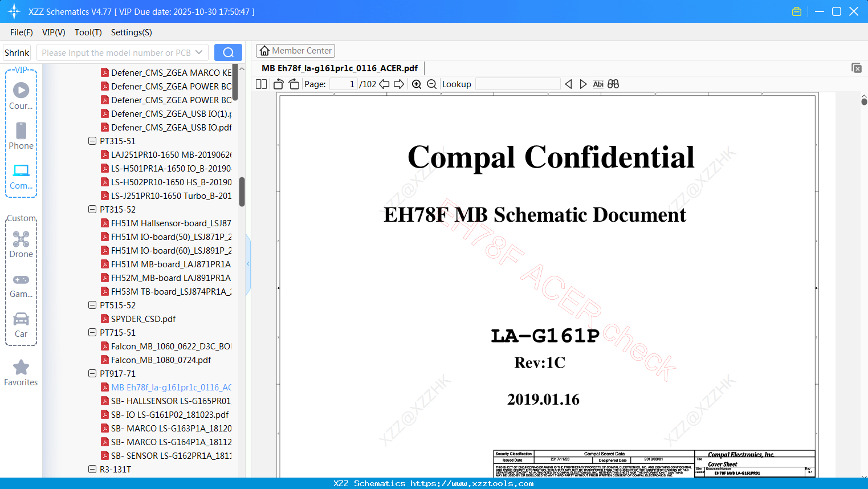Go to next page arrow

tap(399, 84)
